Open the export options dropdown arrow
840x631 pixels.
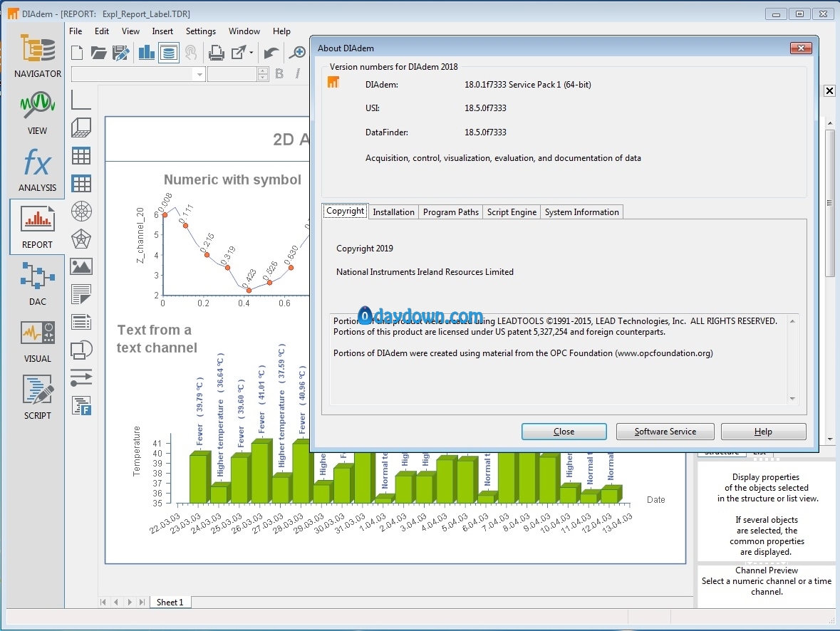pos(251,53)
